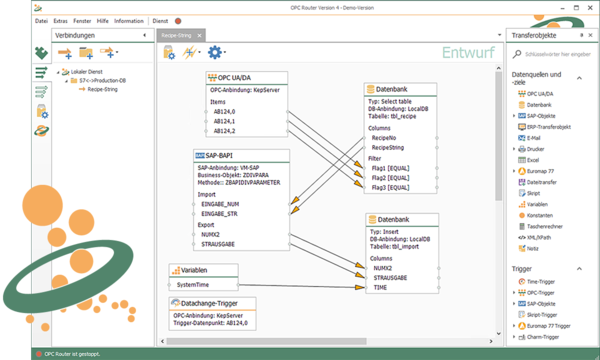
Task: Pin the Transferobjekte panel
Action: pos(581,35)
